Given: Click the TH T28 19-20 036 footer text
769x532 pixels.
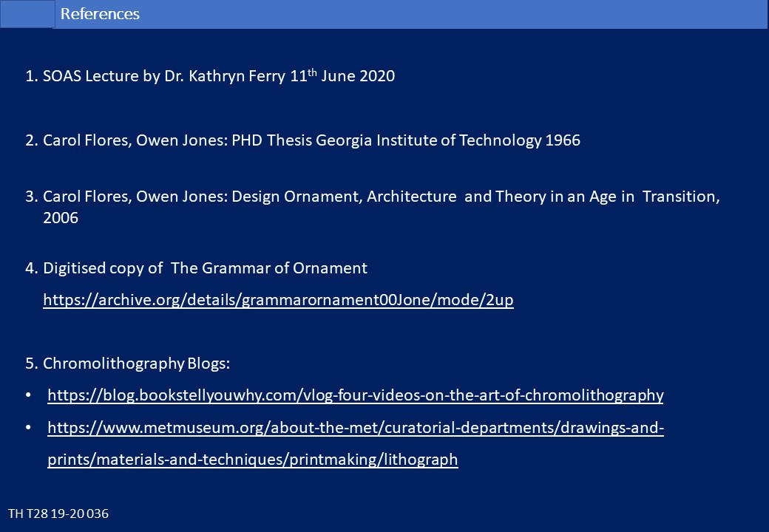Looking at the screenshot, I should 58,514.
